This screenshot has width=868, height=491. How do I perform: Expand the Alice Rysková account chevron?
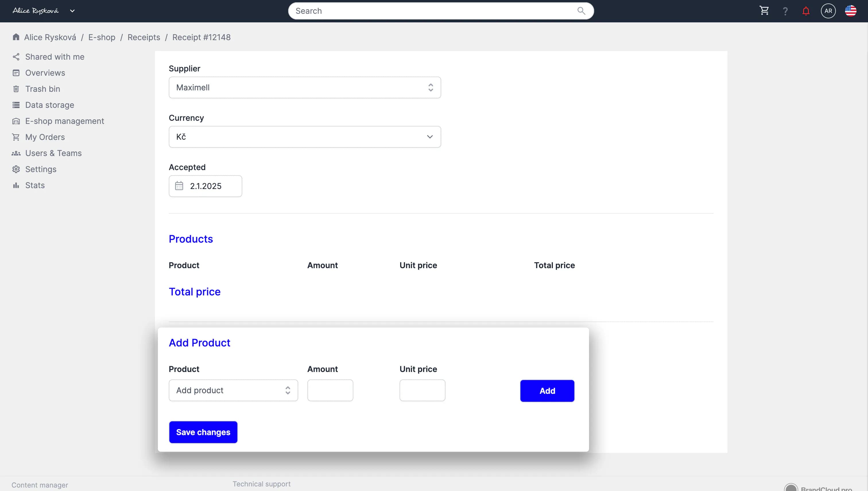(72, 11)
